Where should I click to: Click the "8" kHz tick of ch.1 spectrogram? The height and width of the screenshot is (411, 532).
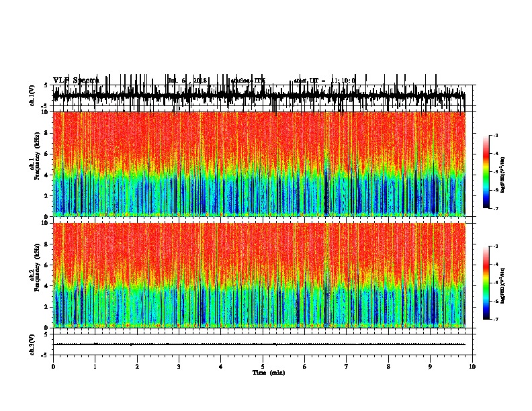coord(48,133)
